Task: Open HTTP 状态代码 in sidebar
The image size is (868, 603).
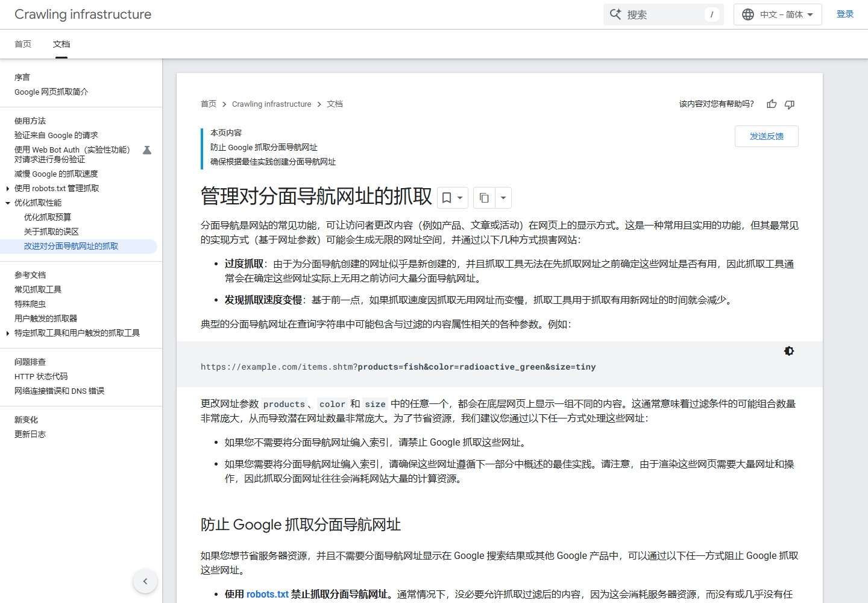Action: [x=41, y=377]
